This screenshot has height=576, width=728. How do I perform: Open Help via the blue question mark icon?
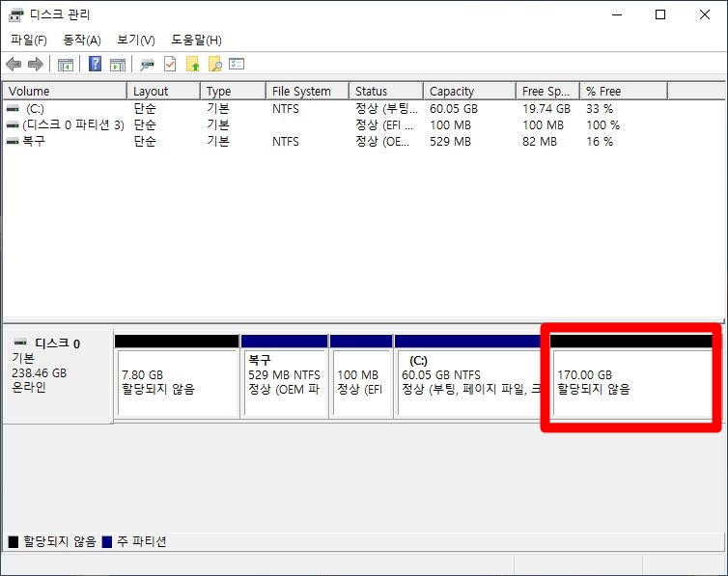[95, 64]
